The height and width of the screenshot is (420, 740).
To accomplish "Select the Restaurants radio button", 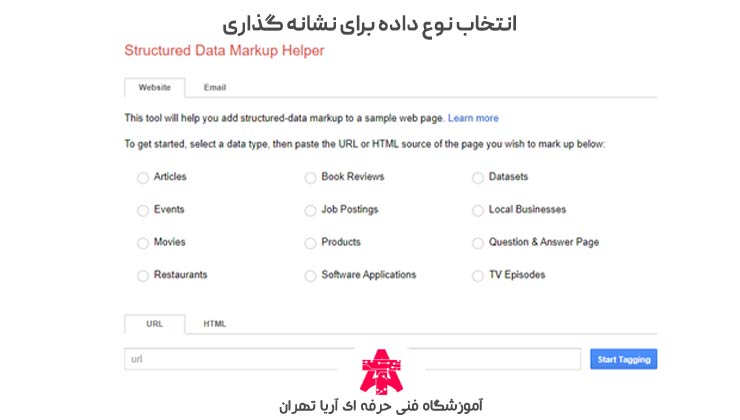I will coord(143,276).
